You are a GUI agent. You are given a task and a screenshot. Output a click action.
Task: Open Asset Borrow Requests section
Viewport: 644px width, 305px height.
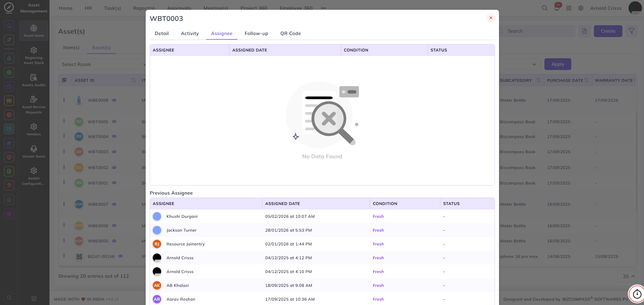(34, 105)
